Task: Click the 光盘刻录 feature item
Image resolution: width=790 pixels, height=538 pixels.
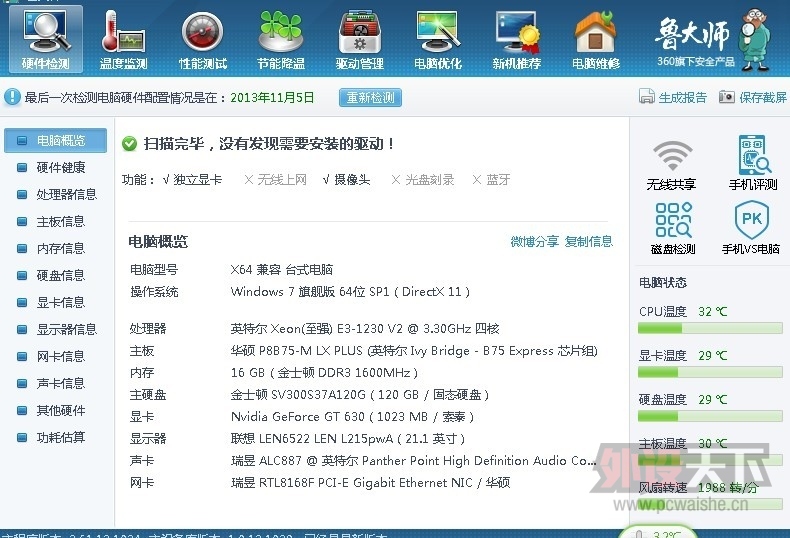Action: (423, 180)
